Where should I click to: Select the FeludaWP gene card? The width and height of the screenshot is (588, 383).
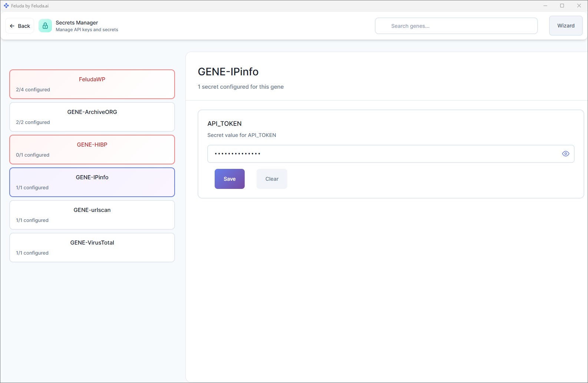[x=92, y=84]
